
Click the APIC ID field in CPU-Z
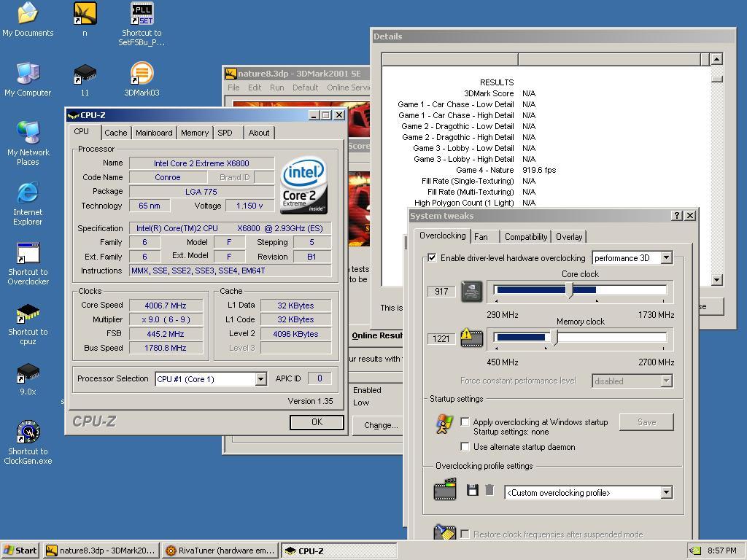[x=320, y=378]
